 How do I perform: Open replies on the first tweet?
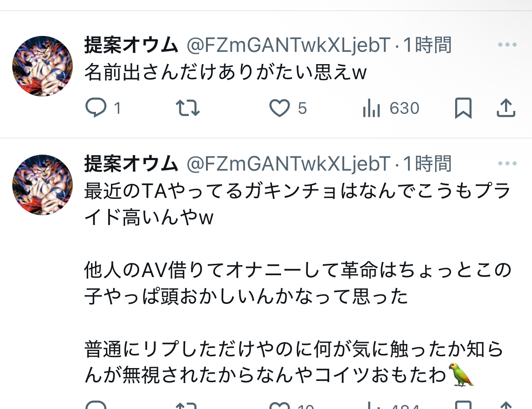(103, 108)
